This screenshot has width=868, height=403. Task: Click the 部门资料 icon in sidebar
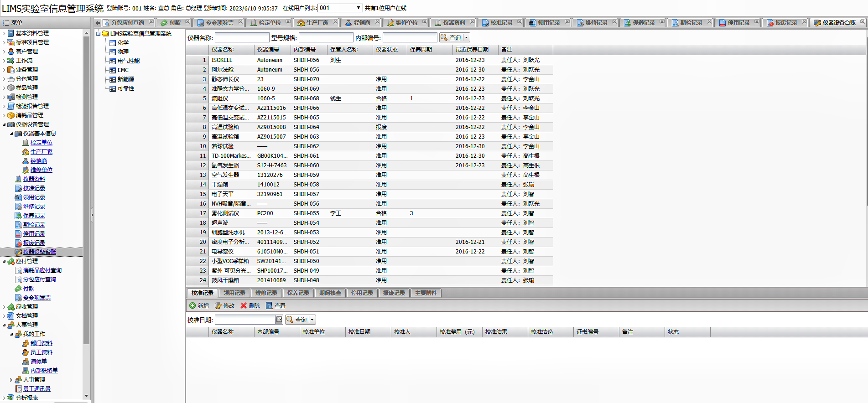26,343
